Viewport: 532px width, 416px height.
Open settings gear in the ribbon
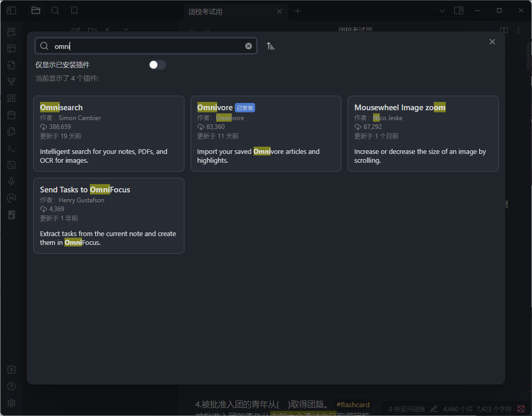coord(11,403)
